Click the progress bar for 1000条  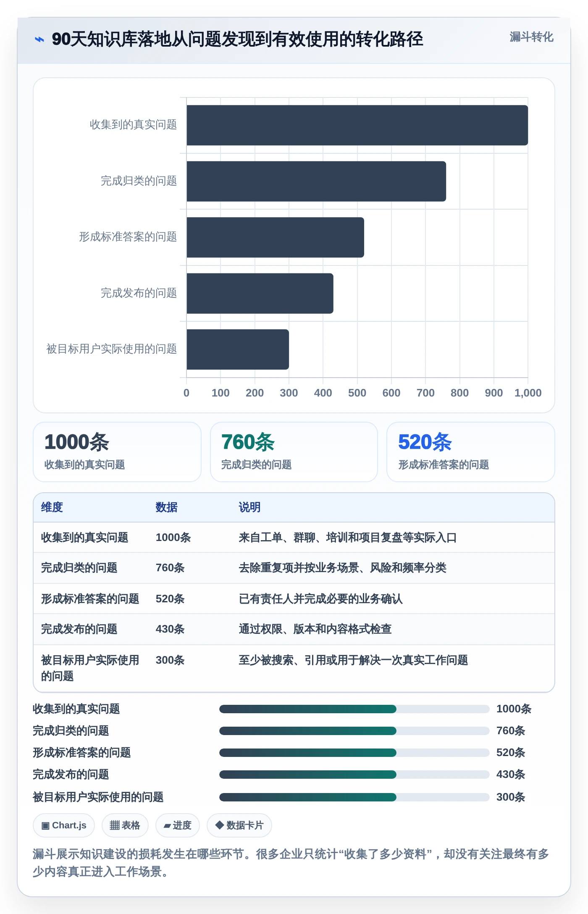pyautogui.click(x=354, y=709)
